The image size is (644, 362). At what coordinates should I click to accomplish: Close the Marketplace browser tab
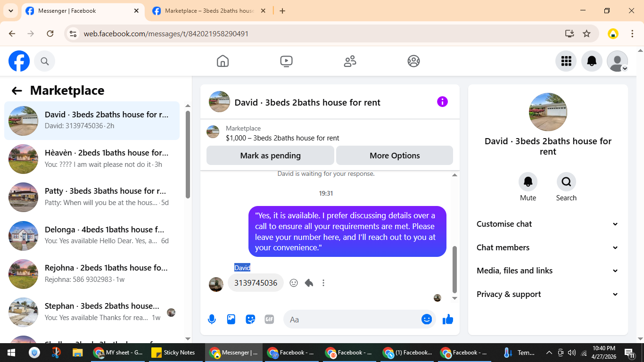tap(263, 11)
